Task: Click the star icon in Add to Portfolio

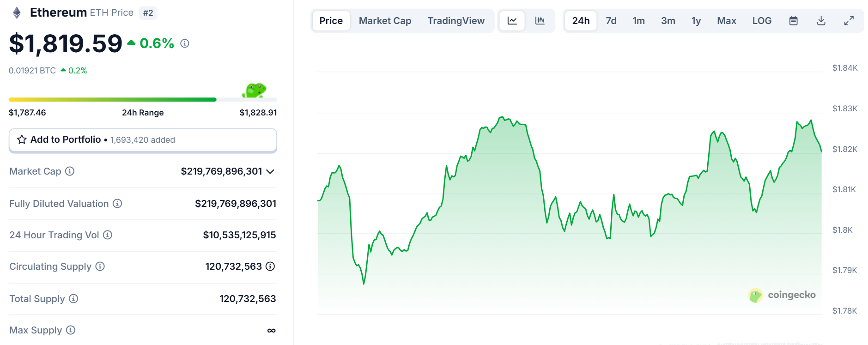Action: coord(22,139)
